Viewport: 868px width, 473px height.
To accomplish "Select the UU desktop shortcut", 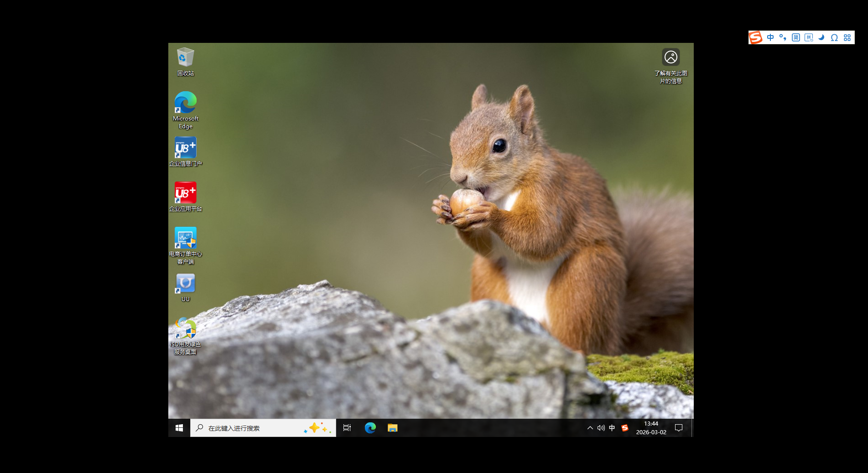I will click(186, 288).
